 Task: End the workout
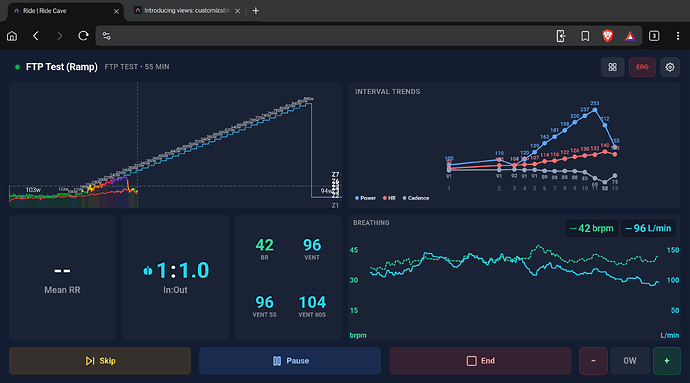click(480, 361)
